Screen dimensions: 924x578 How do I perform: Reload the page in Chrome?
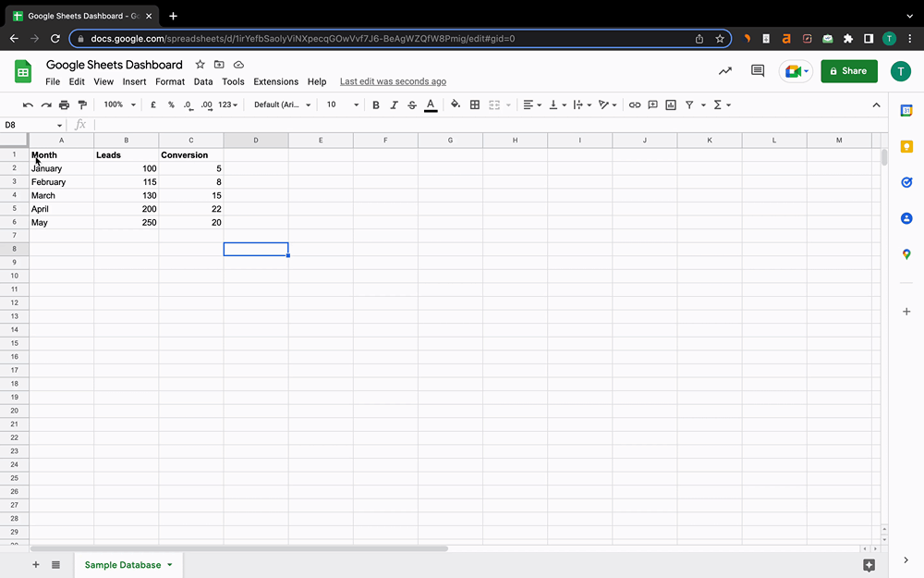coord(55,39)
